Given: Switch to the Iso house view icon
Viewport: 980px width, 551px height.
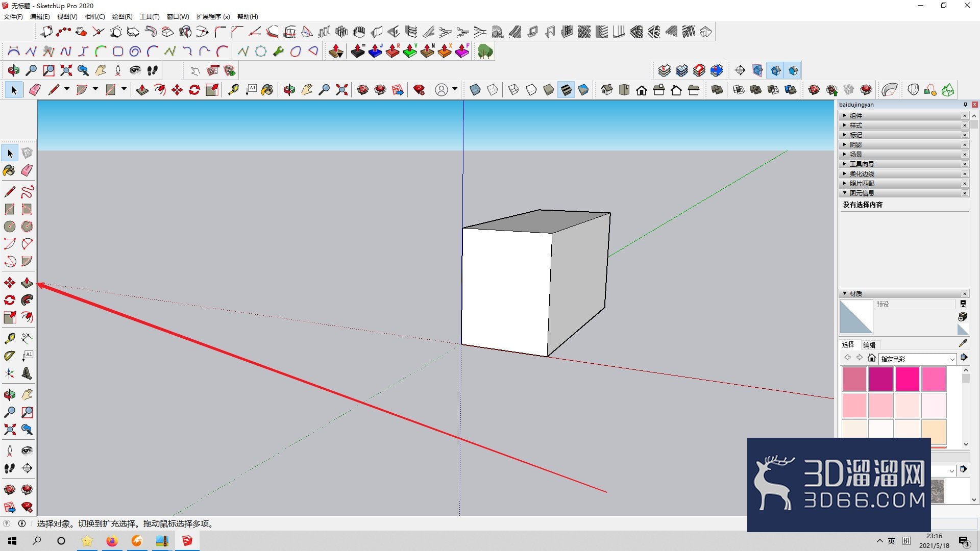Looking at the screenshot, I should click(607, 90).
